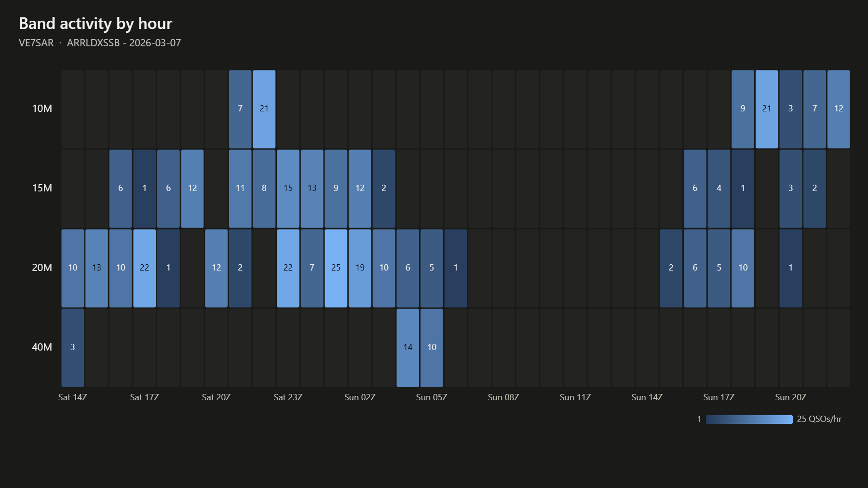Select the 20M cell with value 13
The width and height of the screenshot is (868, 488).
click(x=96, y=268)
